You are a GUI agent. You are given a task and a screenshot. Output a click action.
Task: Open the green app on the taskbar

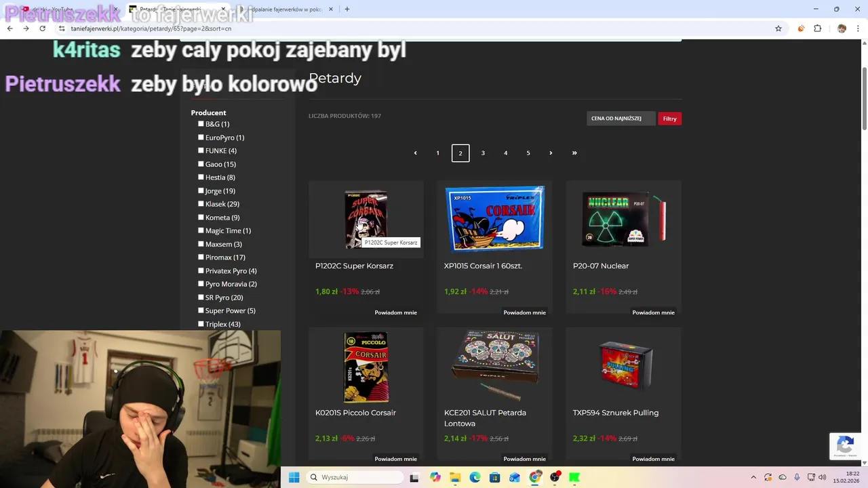click(x=575, y=477)
